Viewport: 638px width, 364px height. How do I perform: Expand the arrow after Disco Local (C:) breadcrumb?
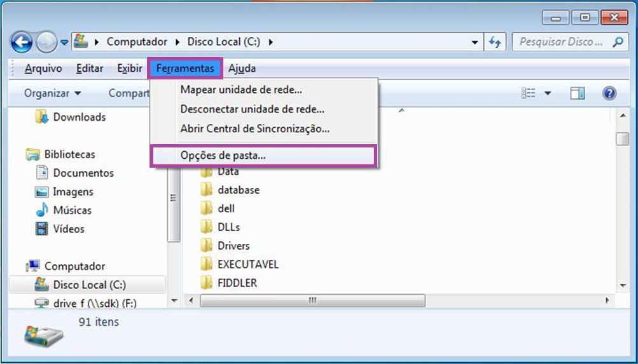point(271,41)
